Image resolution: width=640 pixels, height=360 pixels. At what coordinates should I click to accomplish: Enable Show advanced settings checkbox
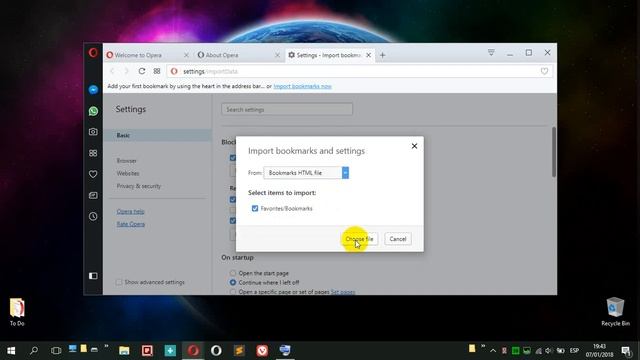click(x=119, y=282)
